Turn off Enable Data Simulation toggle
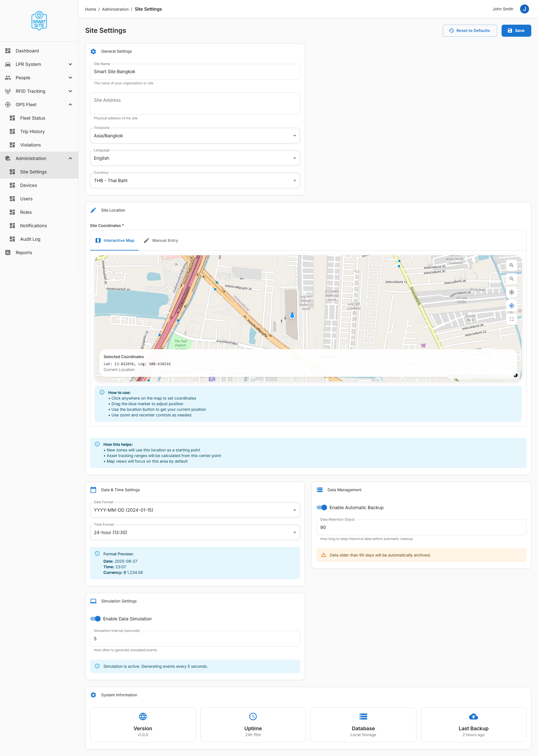Viewport: 538px width, 756px height. [x=95, y=618]
